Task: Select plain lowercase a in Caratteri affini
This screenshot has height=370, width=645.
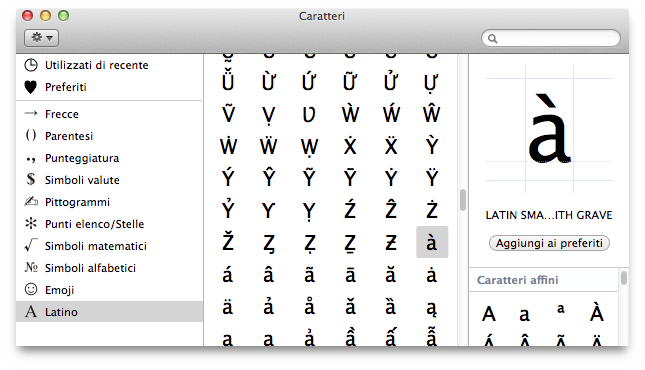Action: (524, 315)
